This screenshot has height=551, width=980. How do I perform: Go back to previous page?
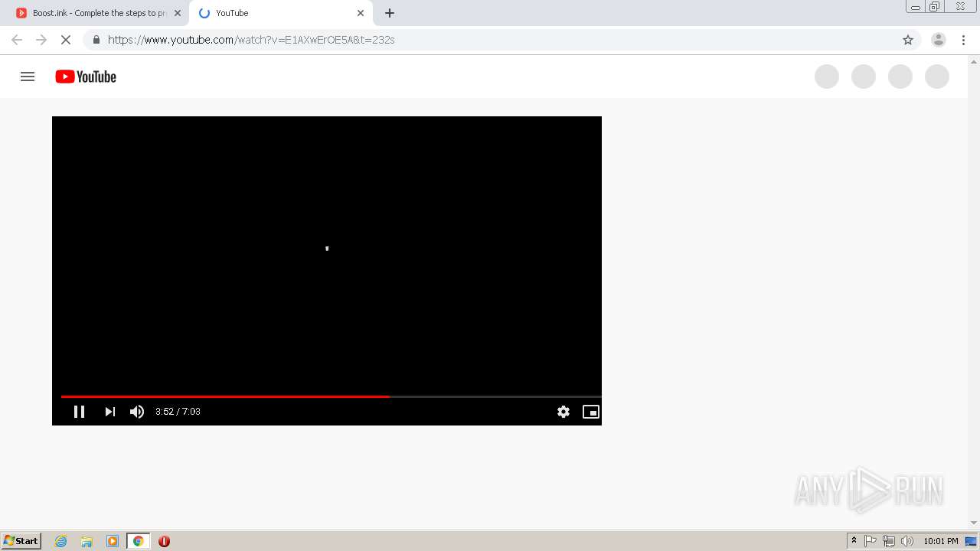17,40
